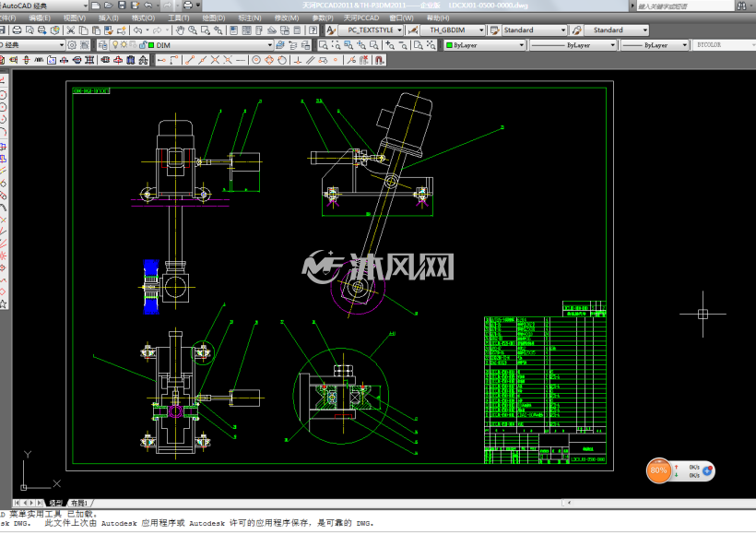
Task: Click the orange 80% speed indicator ball
Action: coord(658,470)
